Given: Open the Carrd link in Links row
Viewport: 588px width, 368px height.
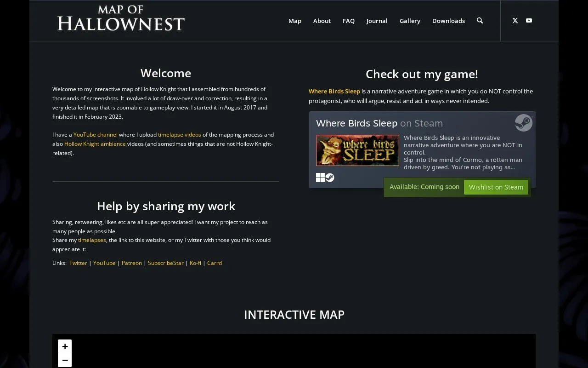Looking at the screenshot, I should point(215,263).
